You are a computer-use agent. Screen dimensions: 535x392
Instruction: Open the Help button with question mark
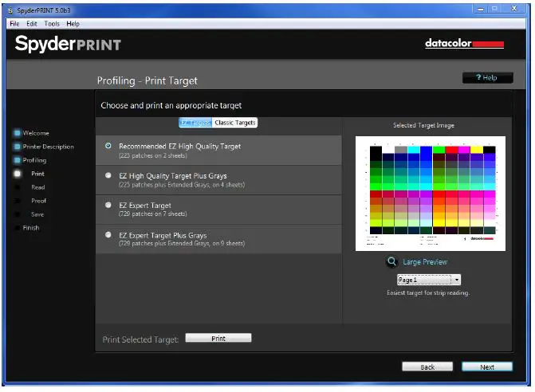click(x=488, y=78)
